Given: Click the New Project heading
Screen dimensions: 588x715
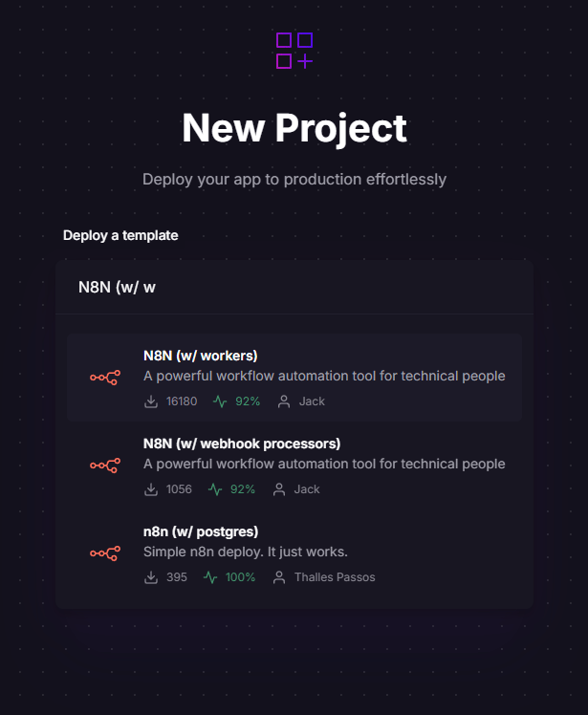Looking at the screenshot, I should (x=294, y=129).
